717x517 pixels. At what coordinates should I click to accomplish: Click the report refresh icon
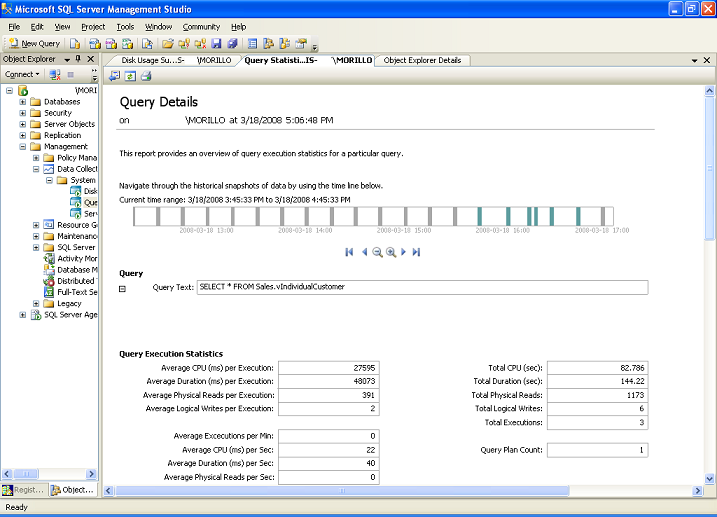point(130,76)
